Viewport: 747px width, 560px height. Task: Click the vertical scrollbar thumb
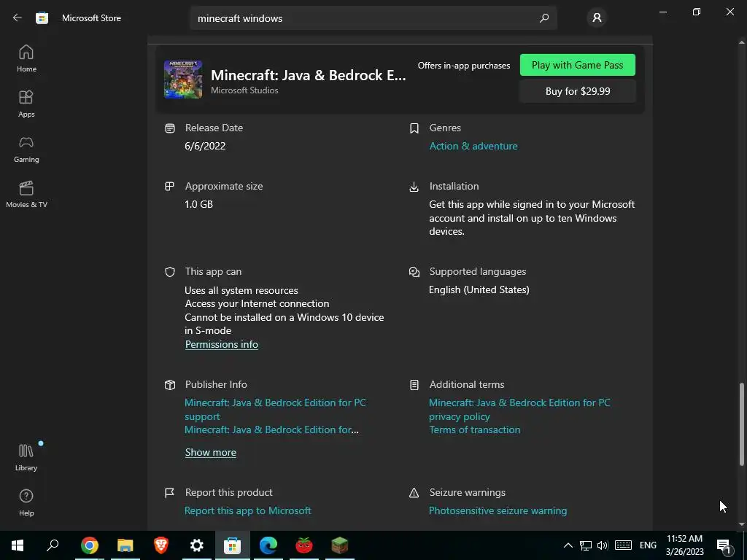point(741,424)
